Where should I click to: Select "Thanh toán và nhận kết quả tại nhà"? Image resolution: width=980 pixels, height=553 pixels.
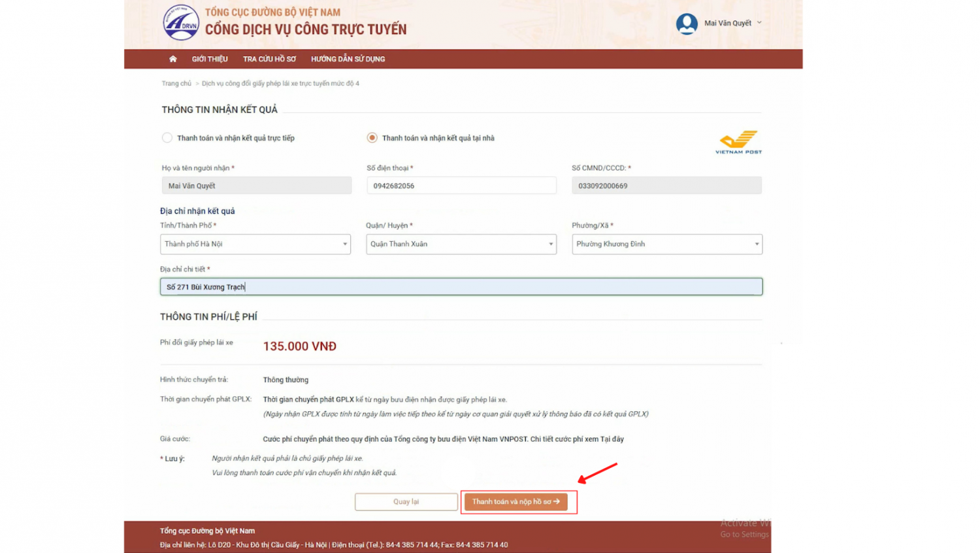click(372, 138)
